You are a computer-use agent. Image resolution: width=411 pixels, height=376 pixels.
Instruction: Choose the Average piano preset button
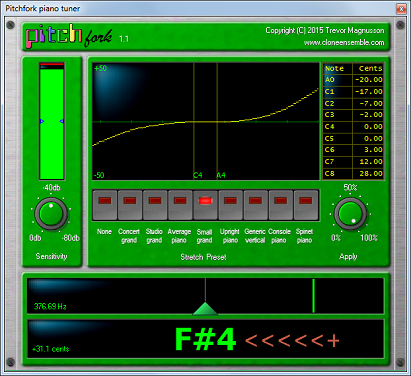coord(180,205)
